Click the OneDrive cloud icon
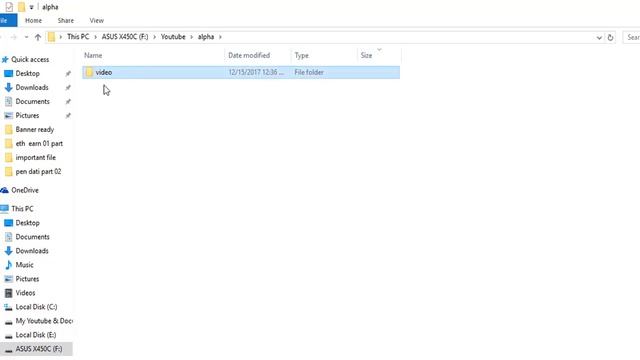This screenshot has height=360, width=640. 4,190
